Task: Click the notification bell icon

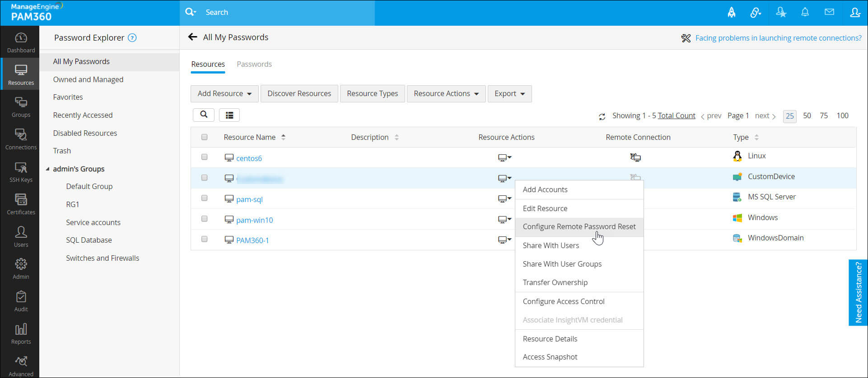Action: coord(805,13)
